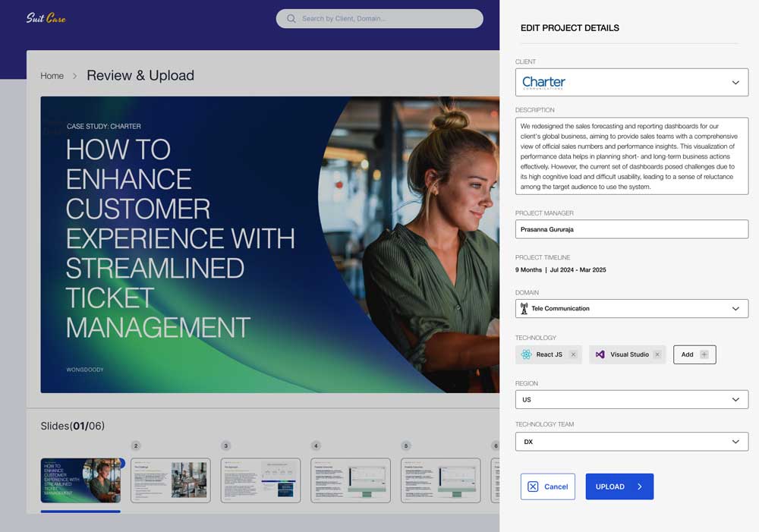This screenshot has height=532, width=759.
Task: Click the Region dropdown chevron arrow
Action: point(735,400)
